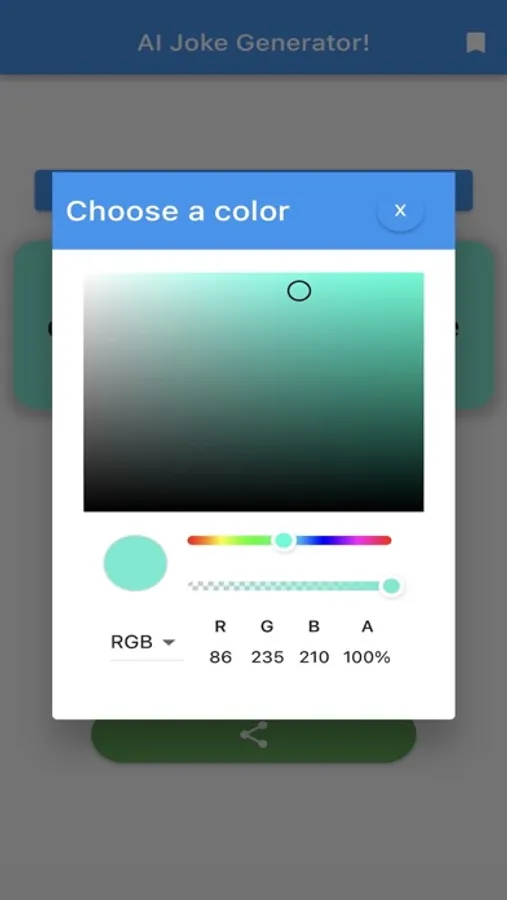Viewport: 507px width, 900px height.
Task: Edit the G value 235
Action: [267, 657]
